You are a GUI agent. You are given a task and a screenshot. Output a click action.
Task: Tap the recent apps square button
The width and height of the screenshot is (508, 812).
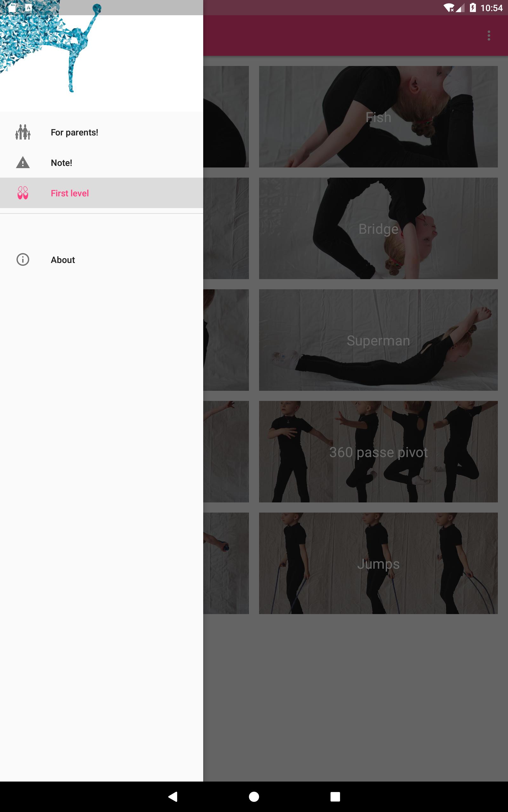click(335, 796)
